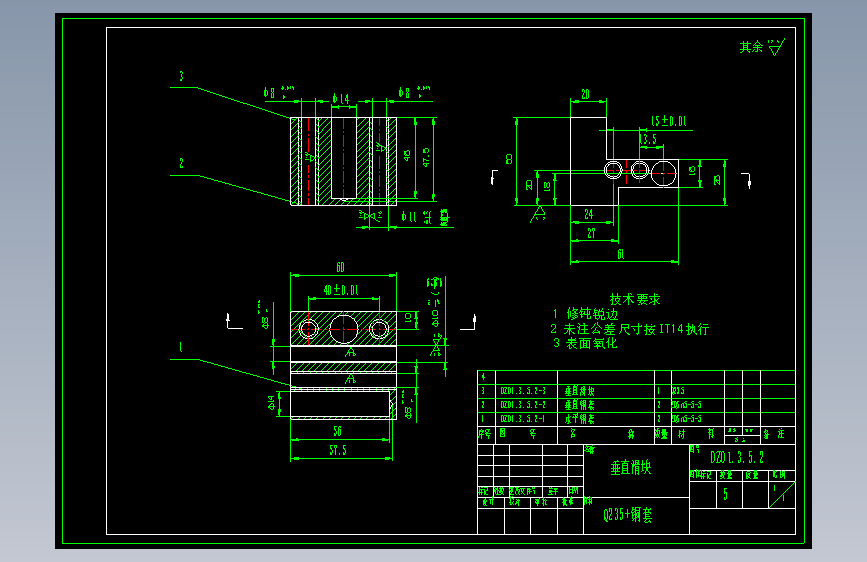Click part name '垂直铜套' in parts list

point(579,405)
